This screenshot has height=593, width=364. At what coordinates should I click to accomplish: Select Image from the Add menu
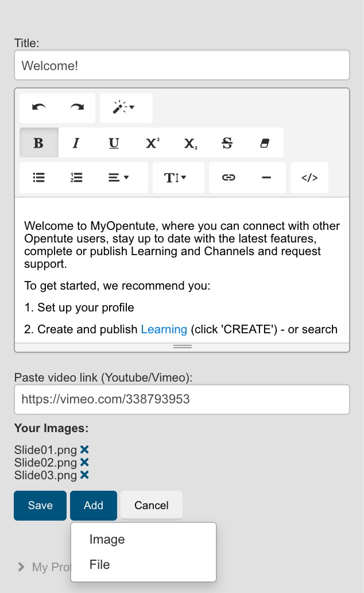point(106,540)
